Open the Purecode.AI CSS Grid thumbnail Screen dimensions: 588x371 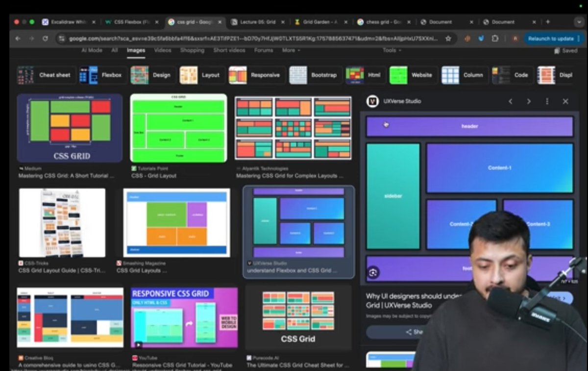pos(298,318)
